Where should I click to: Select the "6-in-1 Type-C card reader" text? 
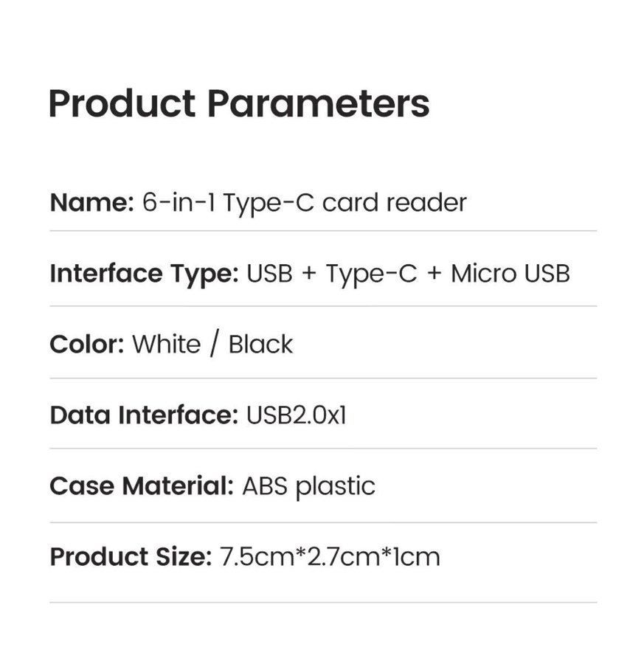click(x=304, y=202)
